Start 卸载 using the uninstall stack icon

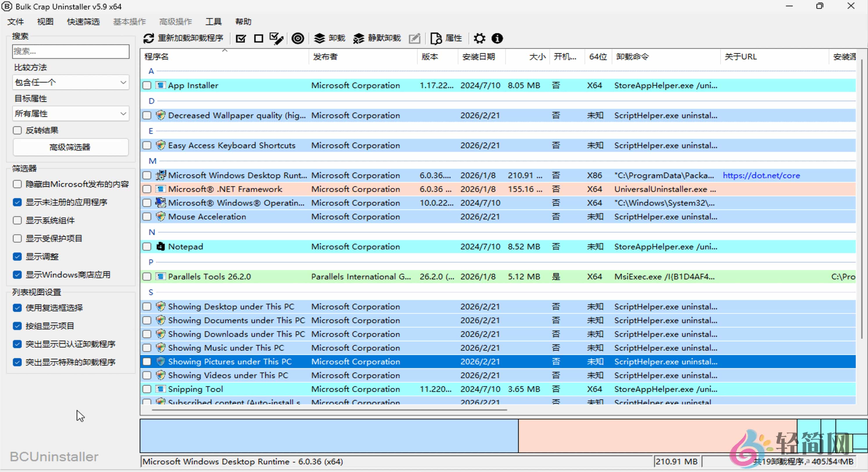click(319, 38)
